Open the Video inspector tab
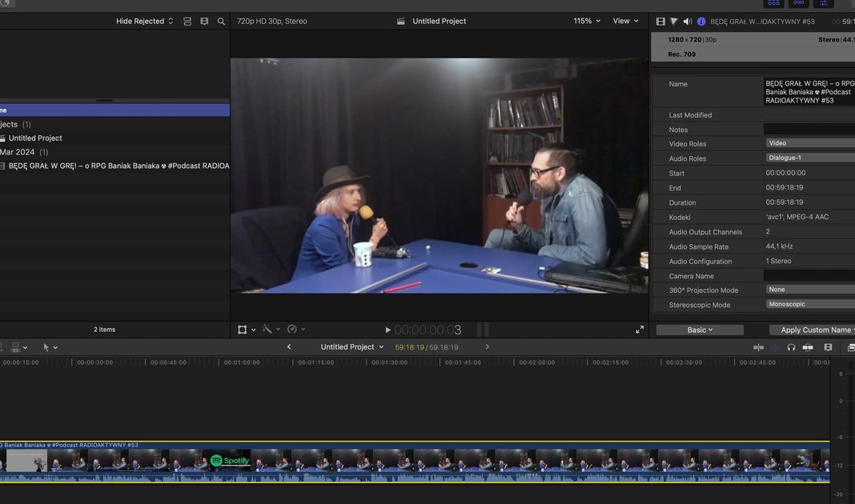This screenshot has height=504, width=855. click(660, 22)
